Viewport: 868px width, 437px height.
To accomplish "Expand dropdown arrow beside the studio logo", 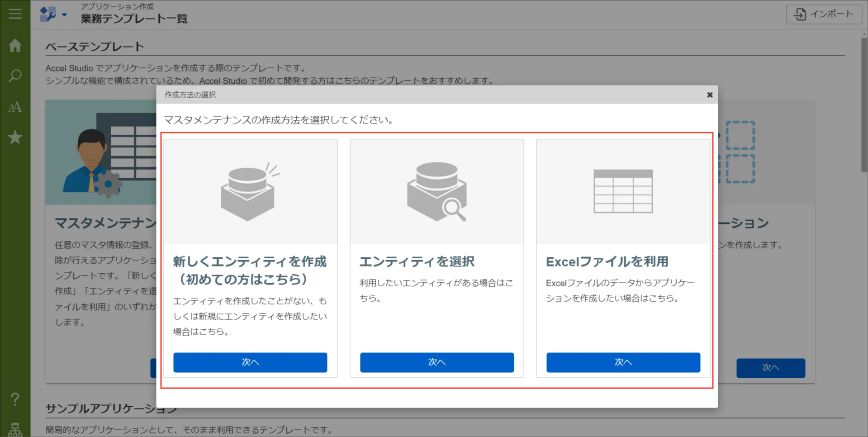I will pyautogui.click(x=64, y=15).
